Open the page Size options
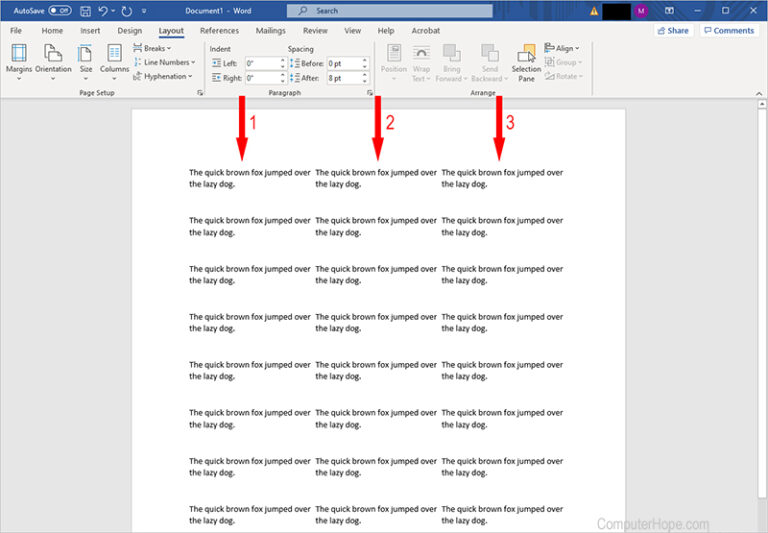 (86, 60)
